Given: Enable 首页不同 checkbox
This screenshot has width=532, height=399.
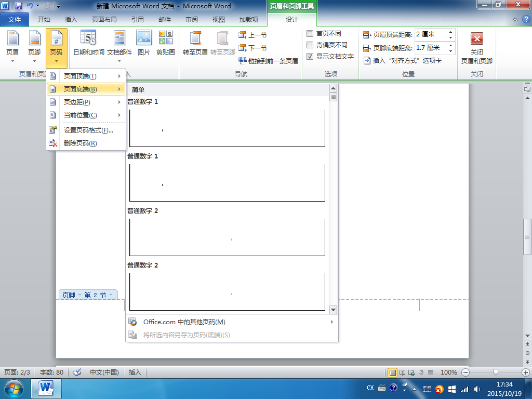Looking at the screenshot, I should click(310, 34).
